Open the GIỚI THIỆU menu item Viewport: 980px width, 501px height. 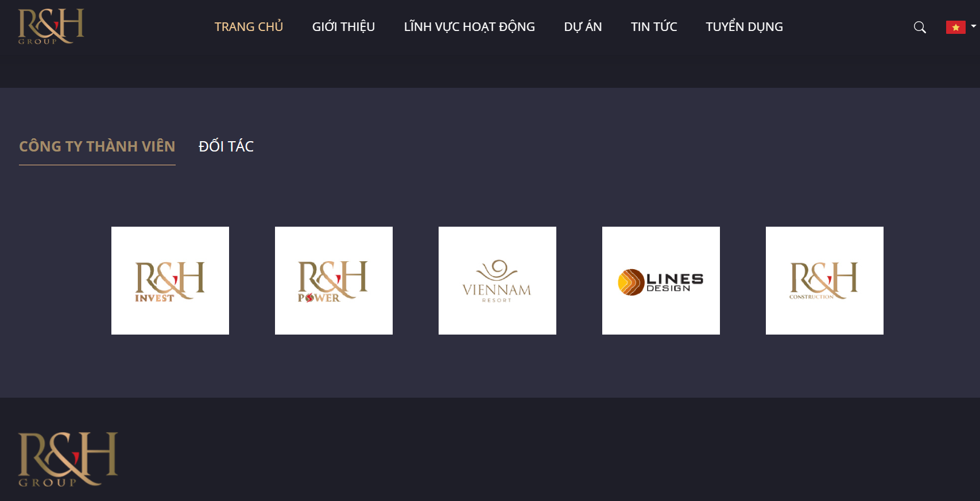coord(343,27)
